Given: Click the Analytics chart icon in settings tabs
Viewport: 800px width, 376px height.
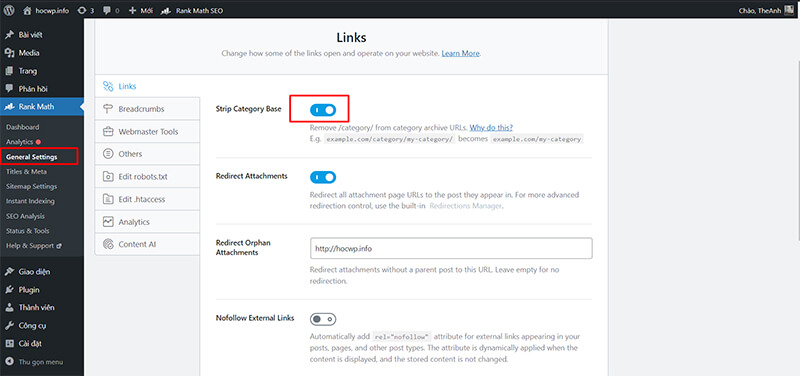Looking at the screenshot, I should [x=108, y=222].
